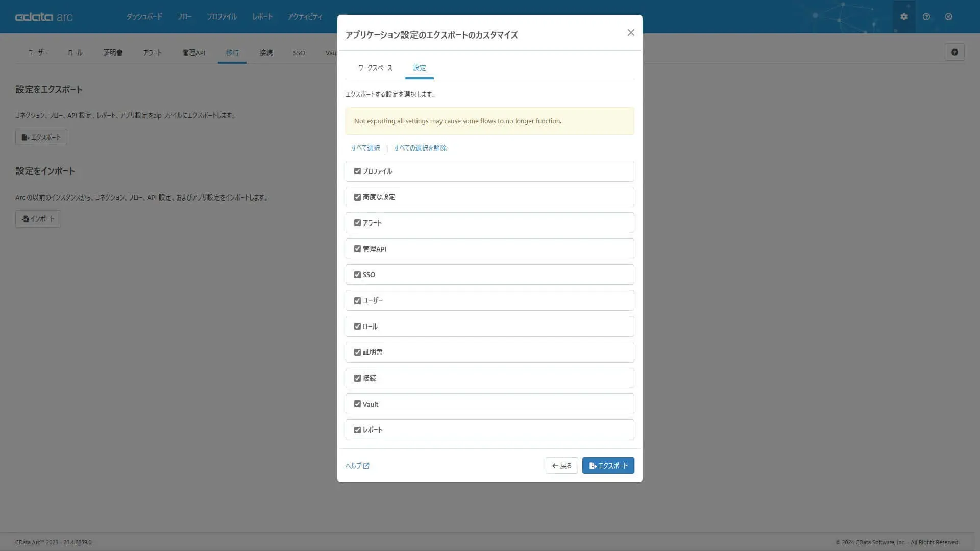980x551 pixels.
Task: Click the help question mark icon in header
Action: (926, 17)
